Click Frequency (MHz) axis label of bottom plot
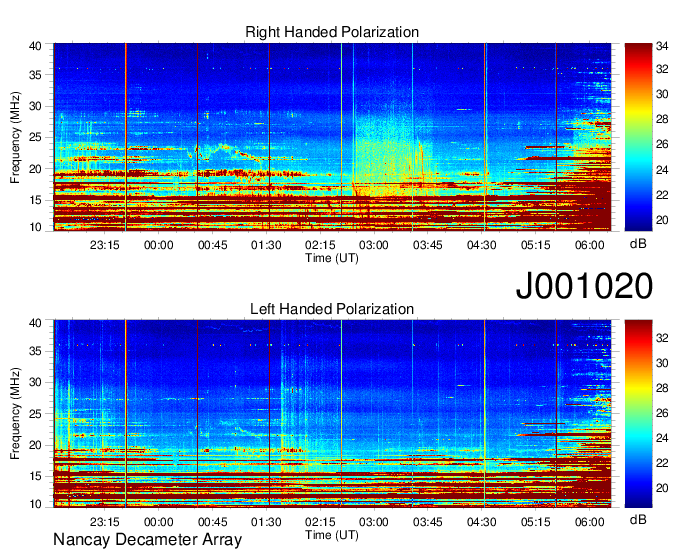Screen dimensions: 680x552 (x=15, y=414)
